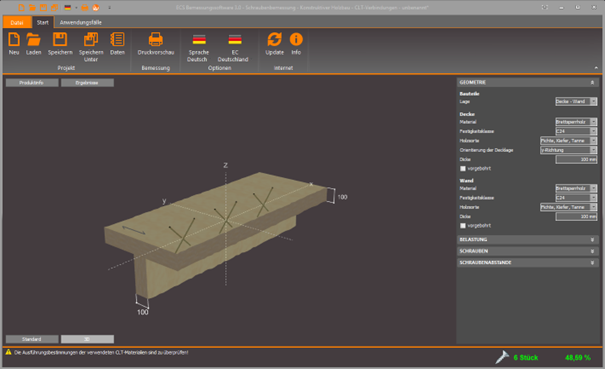Expand the SCHRAUBENABSTÄNDE section
The height and width of the screenshot is (369, 605).
pos(527,262)
